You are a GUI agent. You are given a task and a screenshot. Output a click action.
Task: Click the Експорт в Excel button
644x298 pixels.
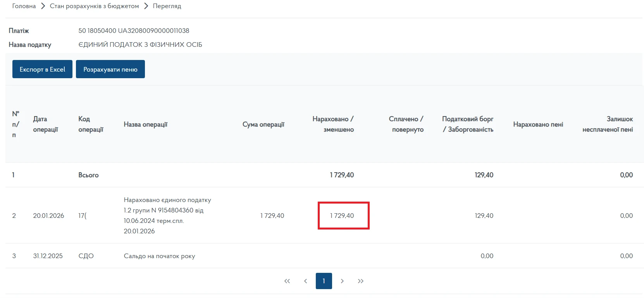(42, 69)
